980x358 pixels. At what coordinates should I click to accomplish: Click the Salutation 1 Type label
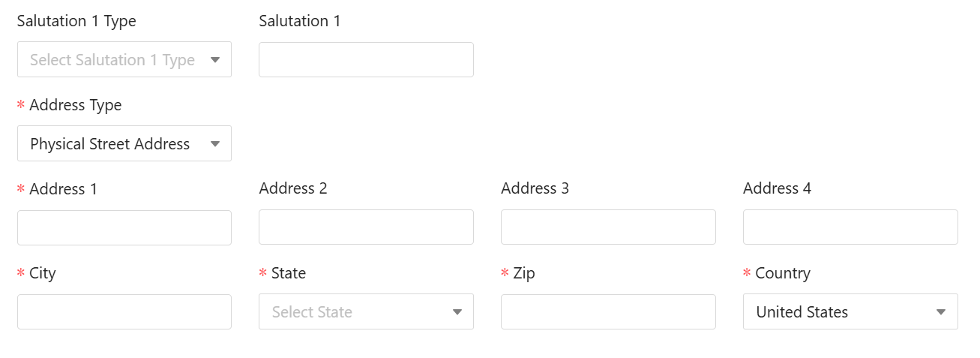[76, 21]
